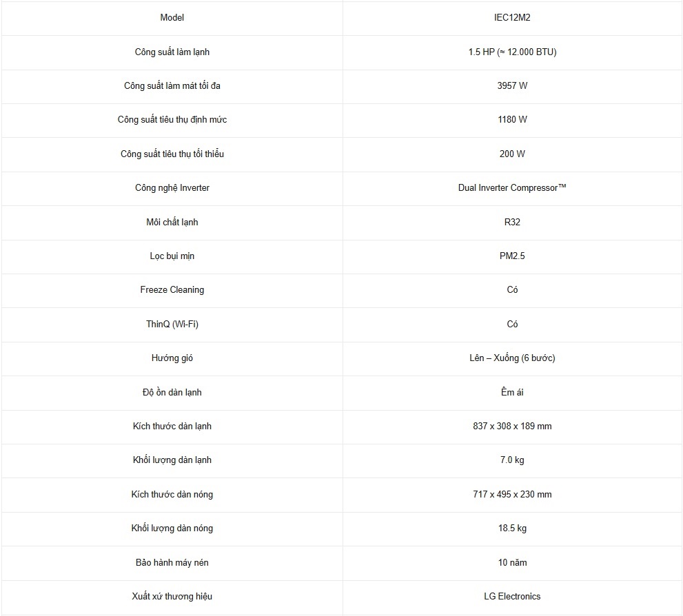This screenshot has height=616, width=683.
Task: Click the Dual Inverter Compressor™ text
Action: click(512, 187)
